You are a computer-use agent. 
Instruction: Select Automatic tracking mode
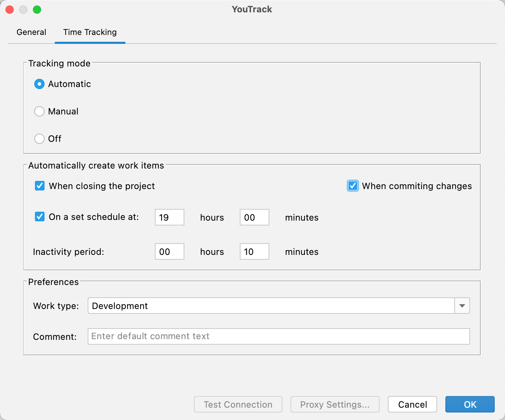click(x=39, y=84)
